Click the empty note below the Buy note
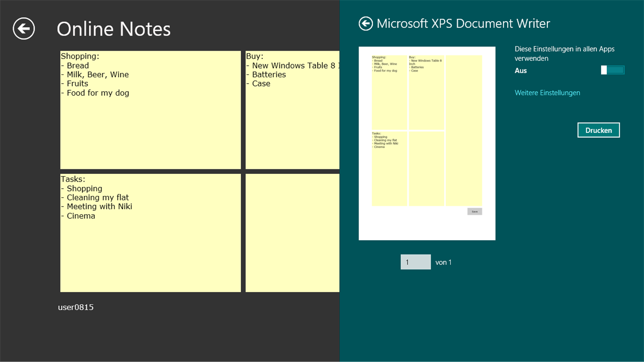644x362 pixels. click(292, 232)
